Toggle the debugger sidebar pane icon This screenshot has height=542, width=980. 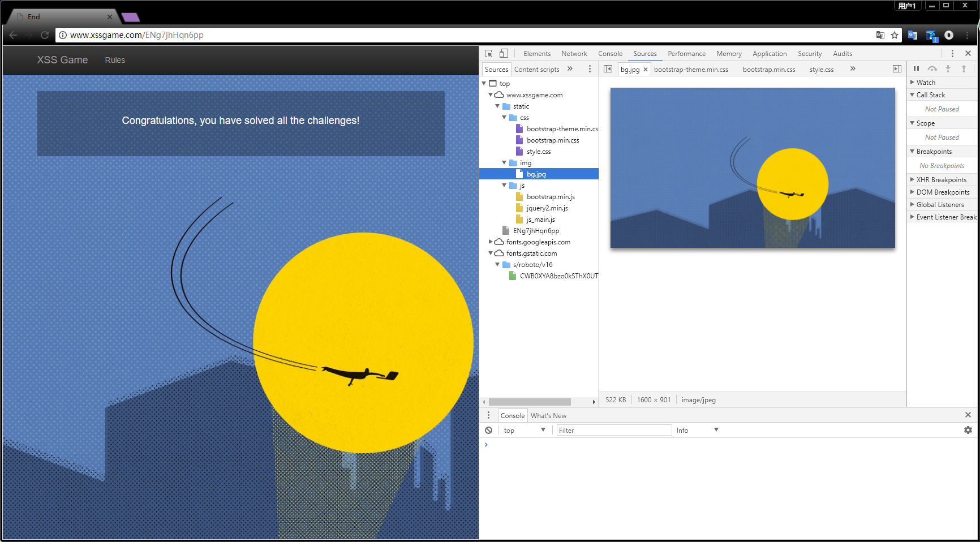coord(897,69)
